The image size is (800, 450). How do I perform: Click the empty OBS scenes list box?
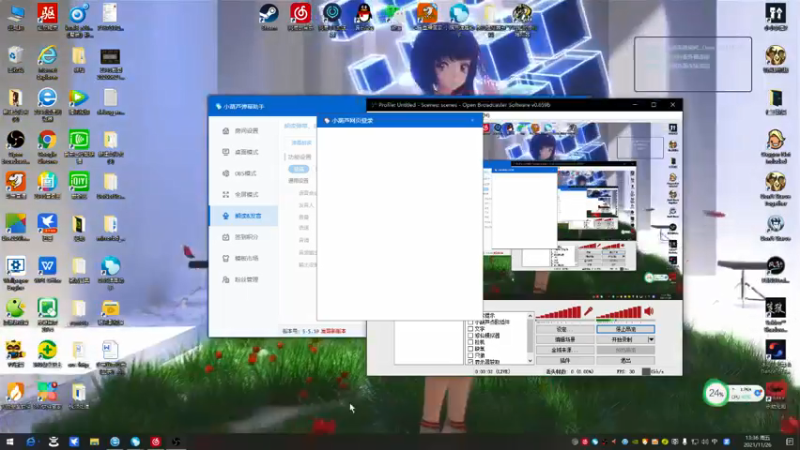[429, 342]
